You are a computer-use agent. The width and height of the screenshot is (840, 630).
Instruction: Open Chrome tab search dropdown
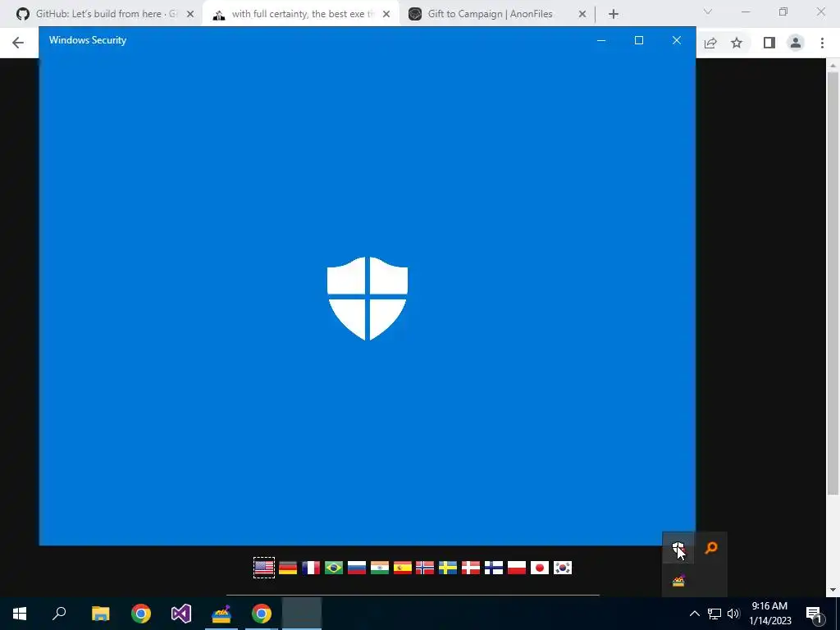pyautogui.click(x=708, y=11)
